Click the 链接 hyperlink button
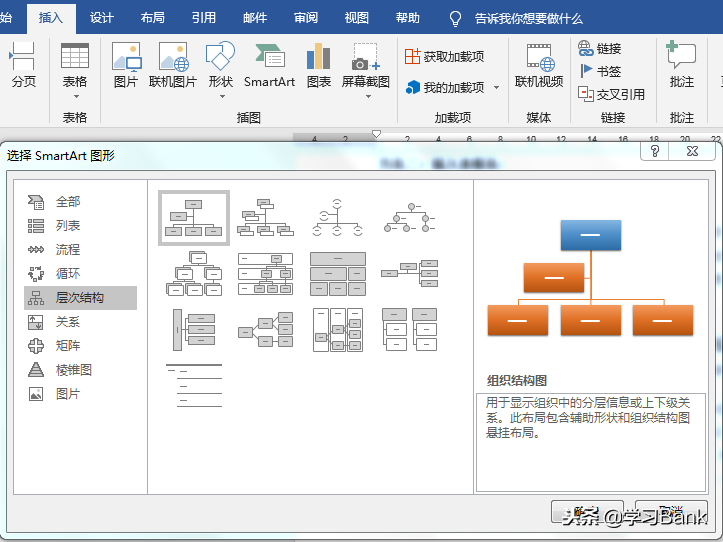The image size is (723, 542). tap(599, 48)
